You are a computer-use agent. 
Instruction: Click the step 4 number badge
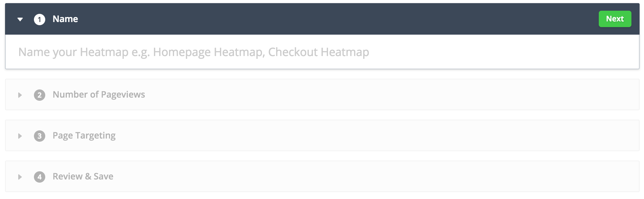40,177
